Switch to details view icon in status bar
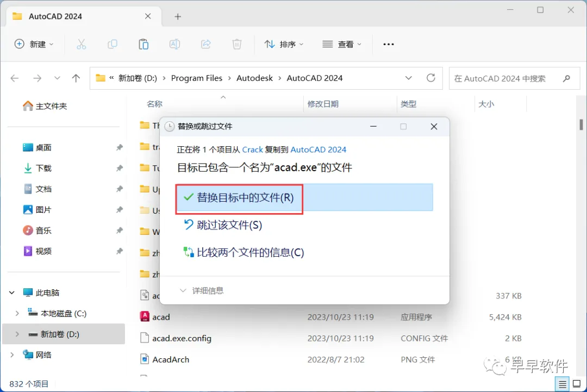 point(563,384)
